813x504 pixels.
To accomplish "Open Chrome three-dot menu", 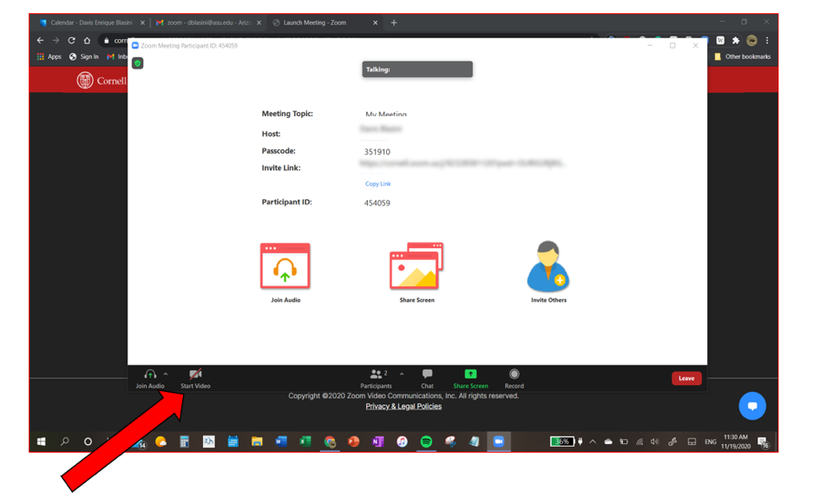I will (x=767, y=41).
